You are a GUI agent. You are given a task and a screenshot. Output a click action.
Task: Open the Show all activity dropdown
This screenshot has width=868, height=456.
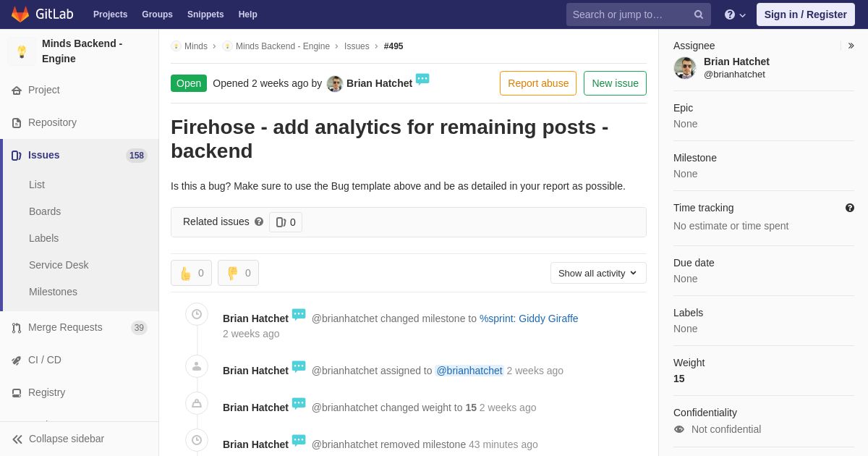point(598,273)
